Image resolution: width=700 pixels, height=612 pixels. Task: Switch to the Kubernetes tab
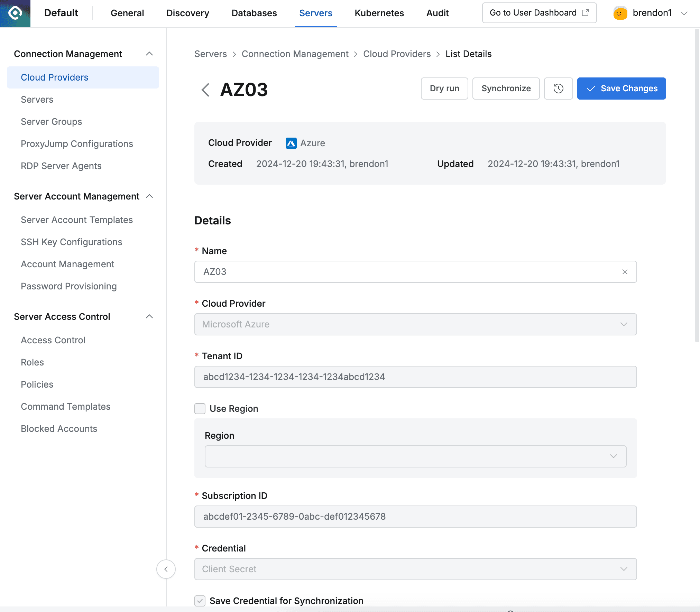pos(379,13)
